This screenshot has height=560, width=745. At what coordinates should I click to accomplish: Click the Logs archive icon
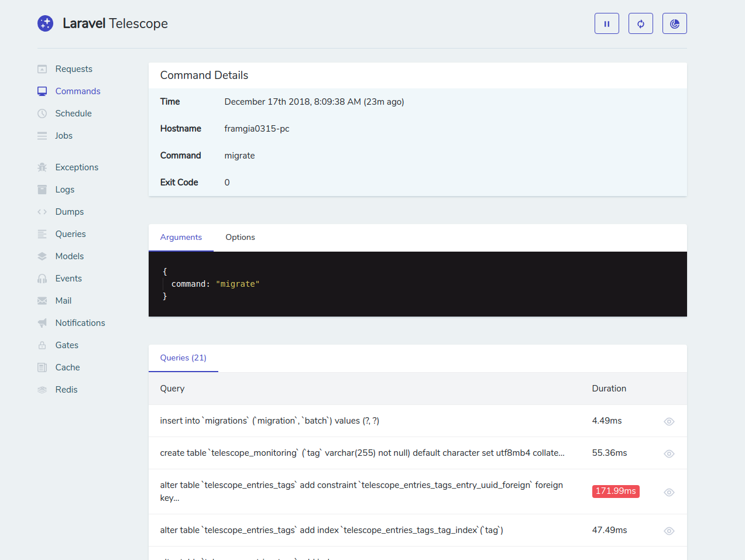tap(42, 190)
